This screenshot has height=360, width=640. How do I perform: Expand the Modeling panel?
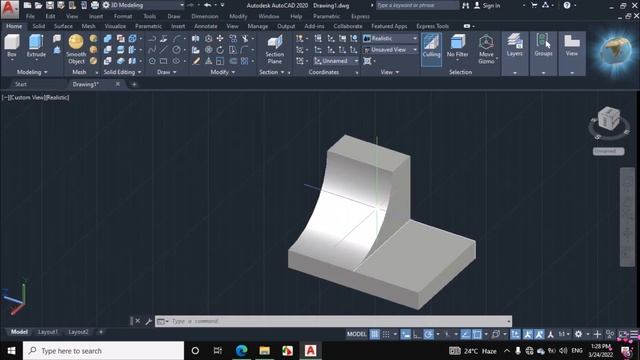click(x=32, y=72)
